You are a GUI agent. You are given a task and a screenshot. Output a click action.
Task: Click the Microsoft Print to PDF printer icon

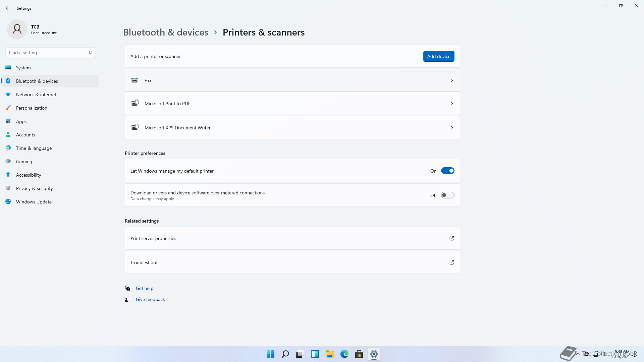click(x=135, y=103)
